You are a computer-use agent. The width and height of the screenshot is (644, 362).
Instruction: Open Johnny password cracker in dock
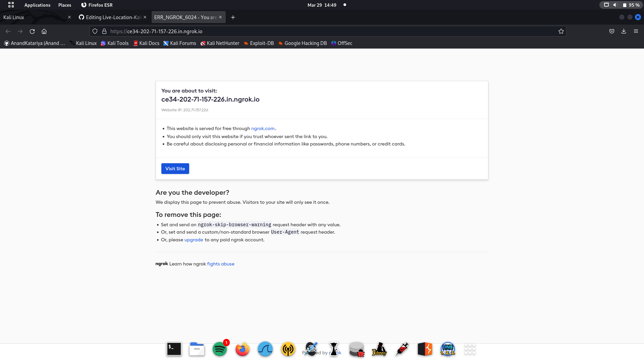379,349
